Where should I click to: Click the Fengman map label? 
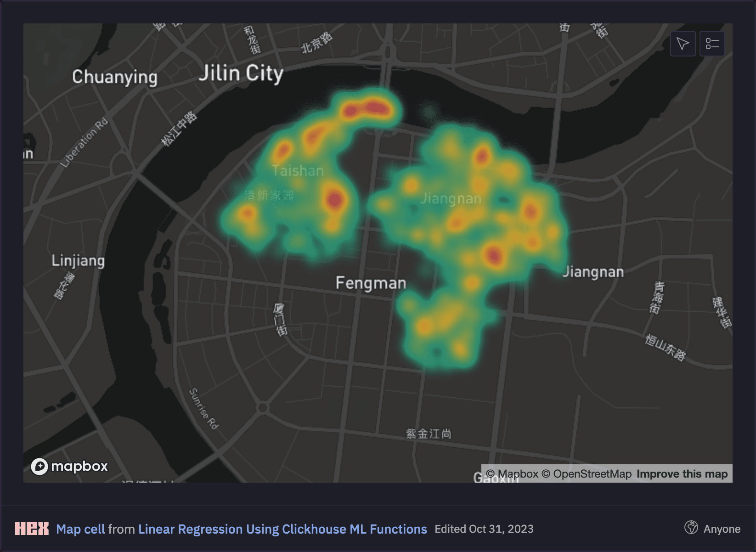[371, 283]
